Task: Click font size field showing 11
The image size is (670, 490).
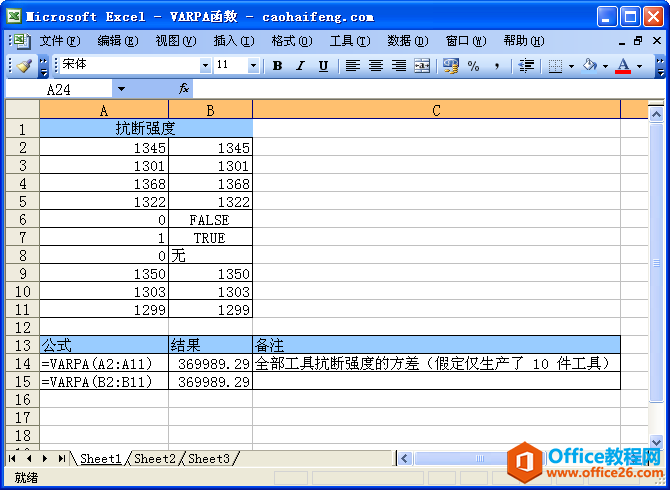Action: click(x=231, y=65)
